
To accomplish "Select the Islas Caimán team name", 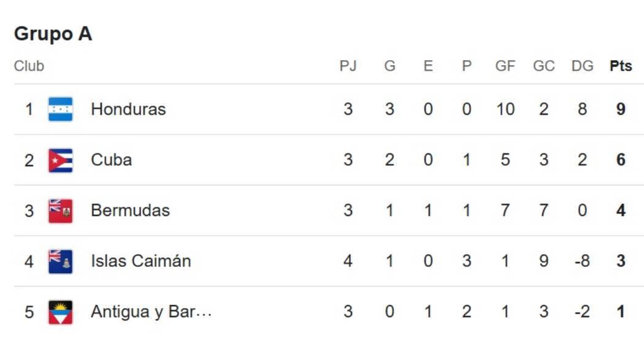I will pos(140,261).
